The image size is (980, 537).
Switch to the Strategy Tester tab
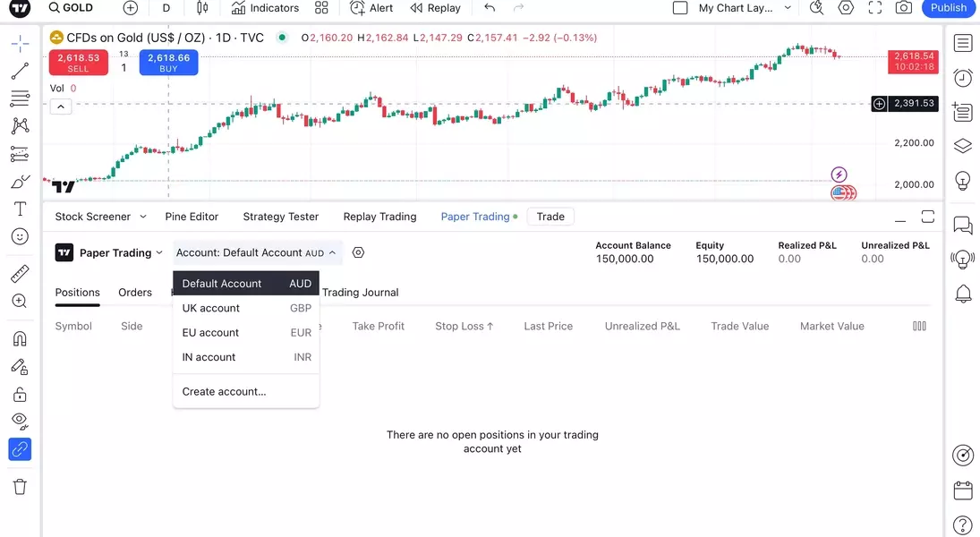click(281, 217)
